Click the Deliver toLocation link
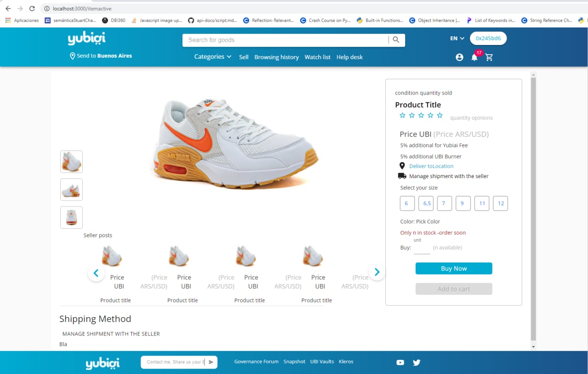588x374 pixels. pos(431,166)
